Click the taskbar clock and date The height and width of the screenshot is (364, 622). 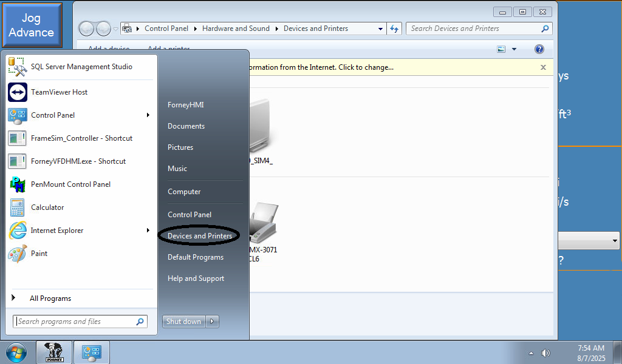tap(591, 353)
